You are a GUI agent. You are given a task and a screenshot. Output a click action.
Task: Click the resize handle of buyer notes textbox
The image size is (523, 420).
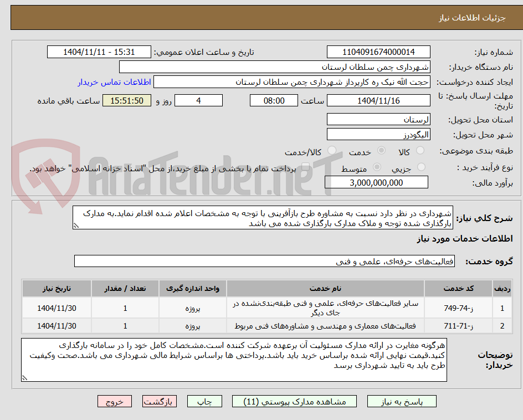pyautogui.click(x=24, y=378)
